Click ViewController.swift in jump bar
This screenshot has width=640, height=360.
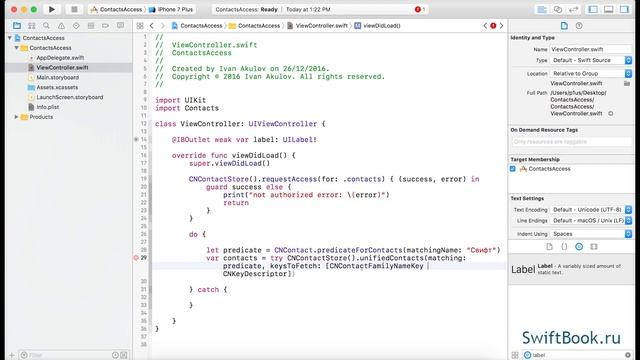pos(318,26)
